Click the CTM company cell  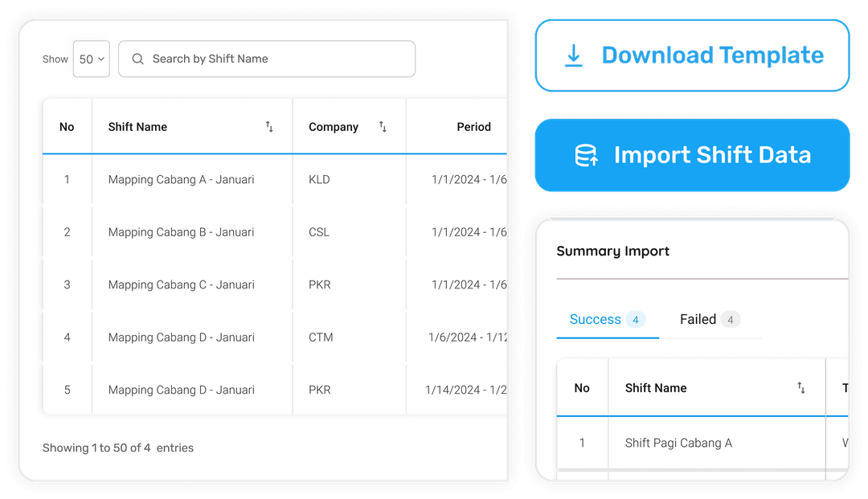[x=321, y=337]
